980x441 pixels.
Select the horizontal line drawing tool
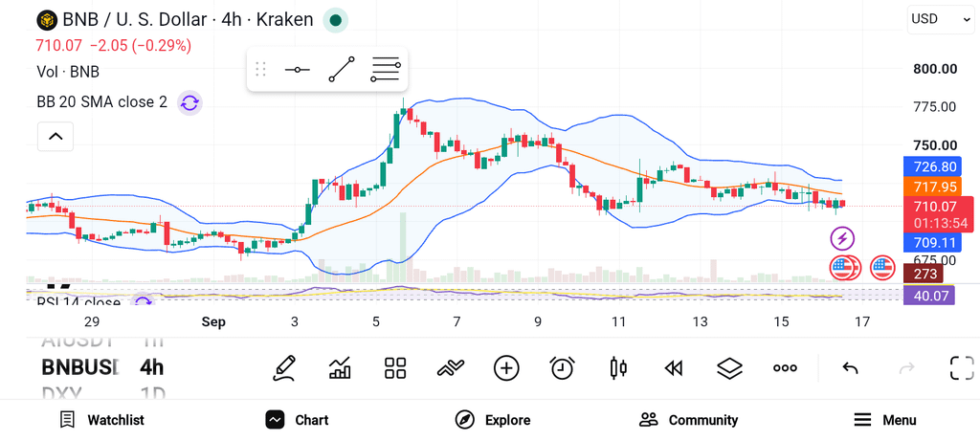coord(297,69)
